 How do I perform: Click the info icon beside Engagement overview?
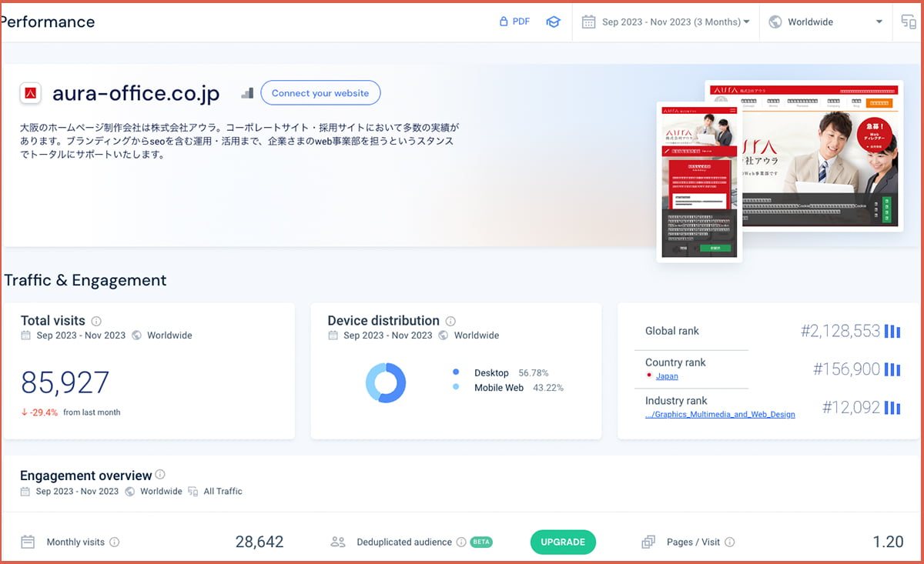point(160,475)
